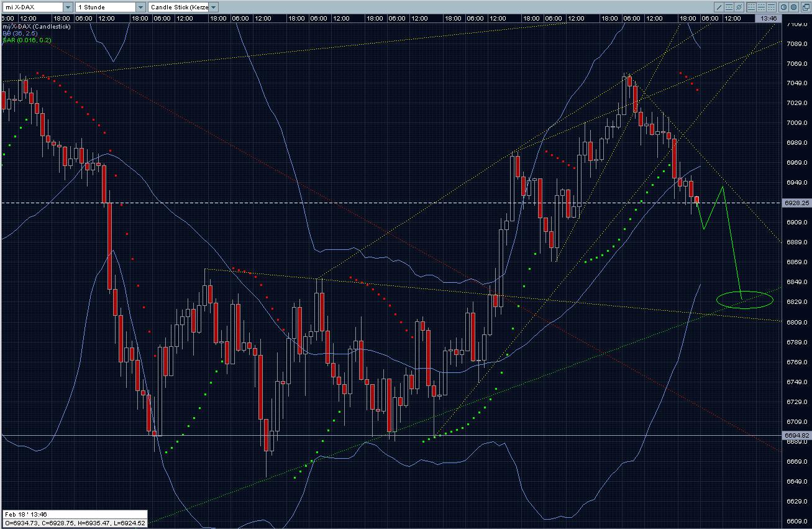Open the mi X-DAX instrument dropdown

pos(37,7)
